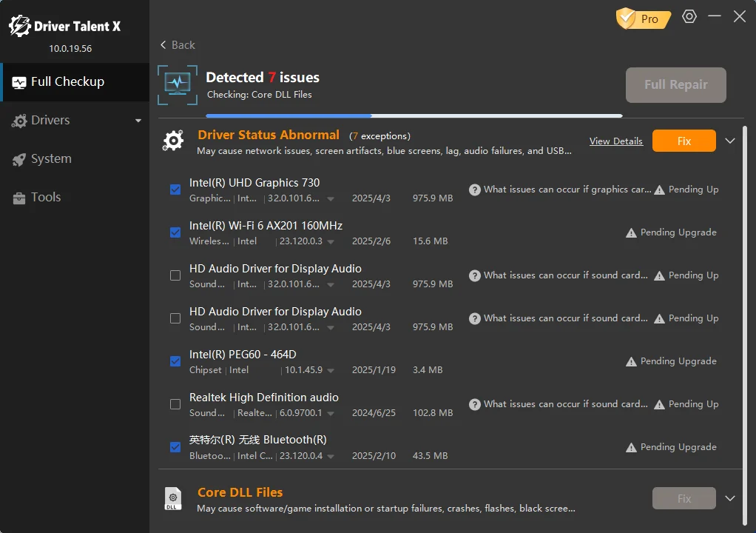Screen dimensions: 756x533
Task: Click warning triangle on Bluetooth driver row
Action: (x=631, y=448)
